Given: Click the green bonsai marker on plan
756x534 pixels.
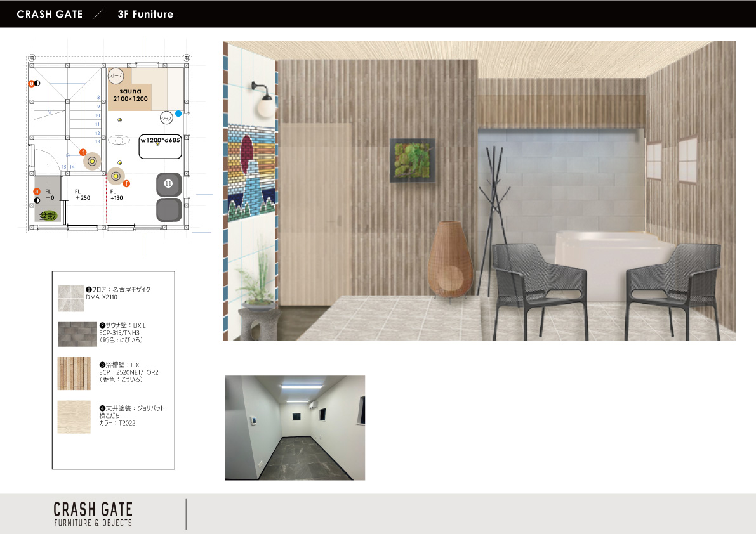Looking at the screenshot, I should point(48,216).
